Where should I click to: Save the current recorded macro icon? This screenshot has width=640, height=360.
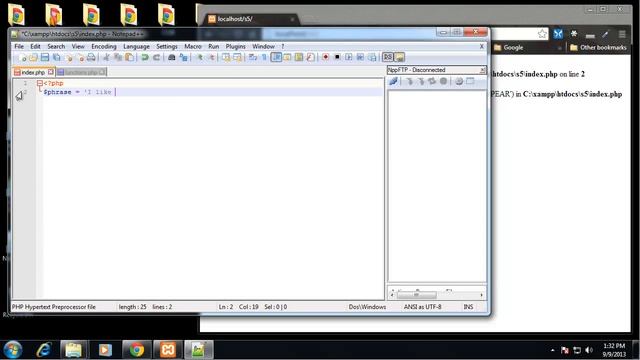tap(372, 58)
